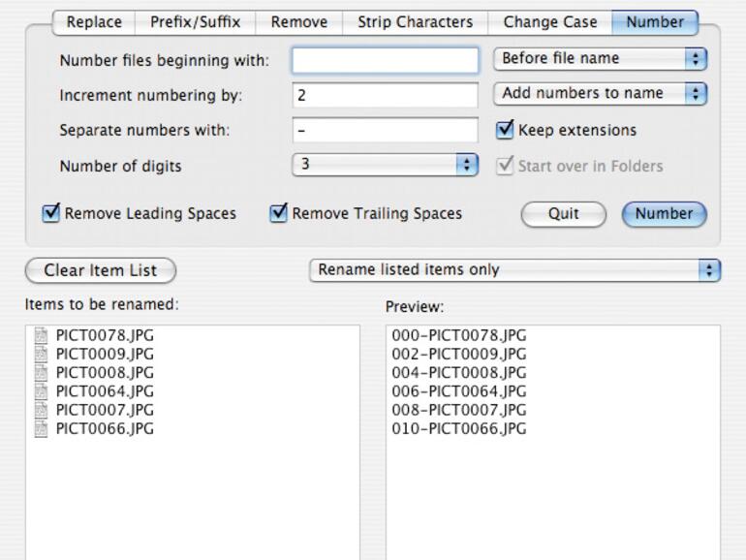Disable Remove Trailing Spaces option

279,213
